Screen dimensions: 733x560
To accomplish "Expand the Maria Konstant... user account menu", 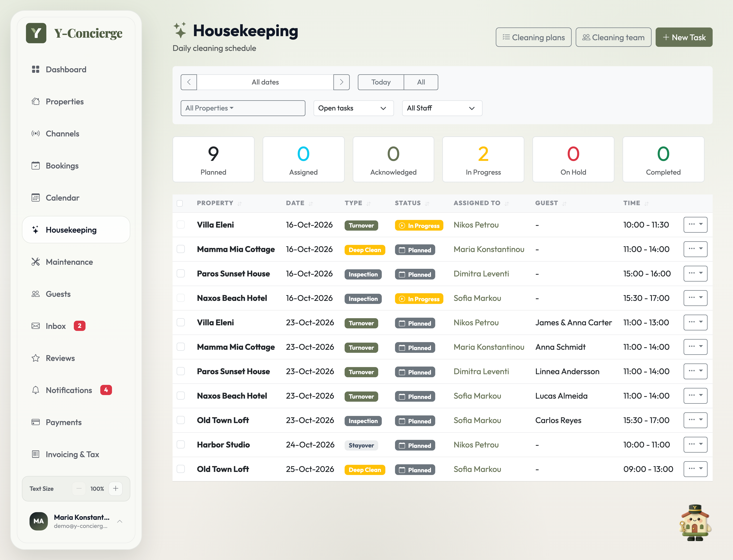I will pyautogui.click(x=76, y=521).
